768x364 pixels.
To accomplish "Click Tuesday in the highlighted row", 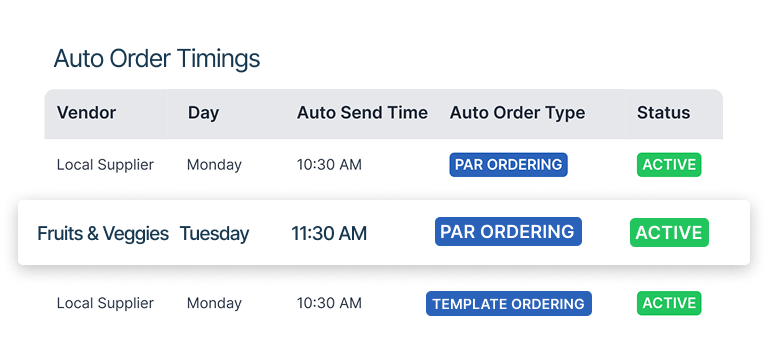I will (214, 234).
